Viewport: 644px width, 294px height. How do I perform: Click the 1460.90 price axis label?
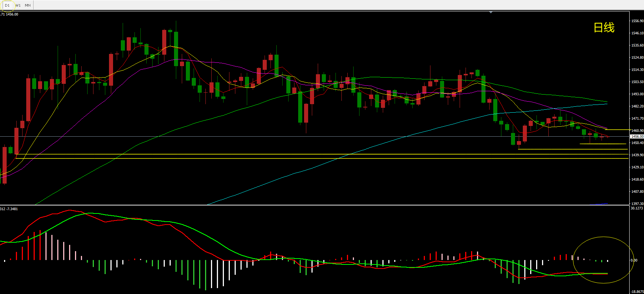tap(637, 131)
